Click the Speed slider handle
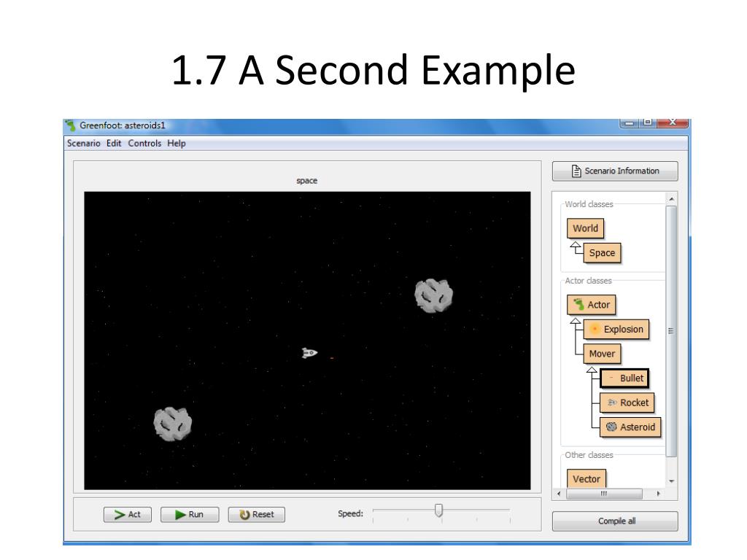 click(438, 510)
